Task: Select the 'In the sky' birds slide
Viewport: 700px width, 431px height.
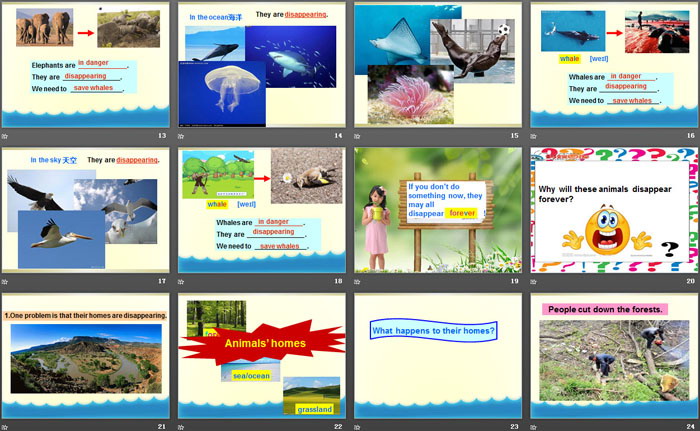Action: click(x=86, y=210)
